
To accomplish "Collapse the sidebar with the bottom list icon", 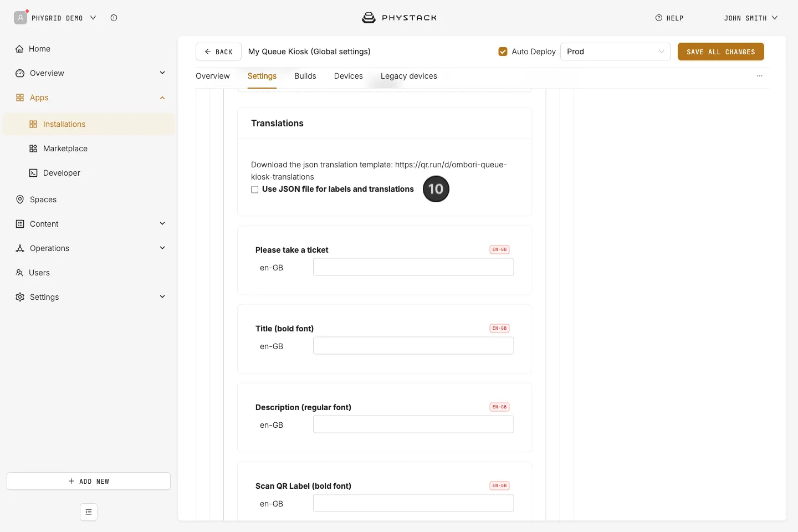I will click(x=89, y=512).
